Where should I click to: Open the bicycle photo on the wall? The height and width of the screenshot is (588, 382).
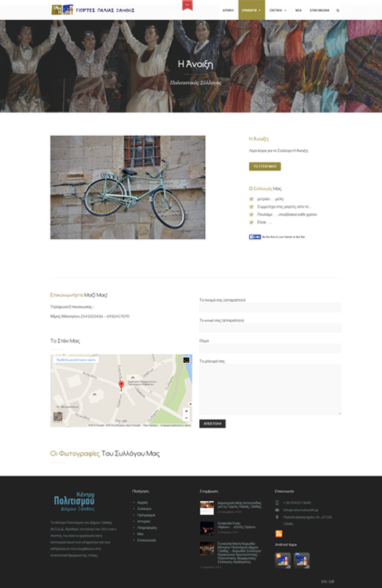pos(128,187)
